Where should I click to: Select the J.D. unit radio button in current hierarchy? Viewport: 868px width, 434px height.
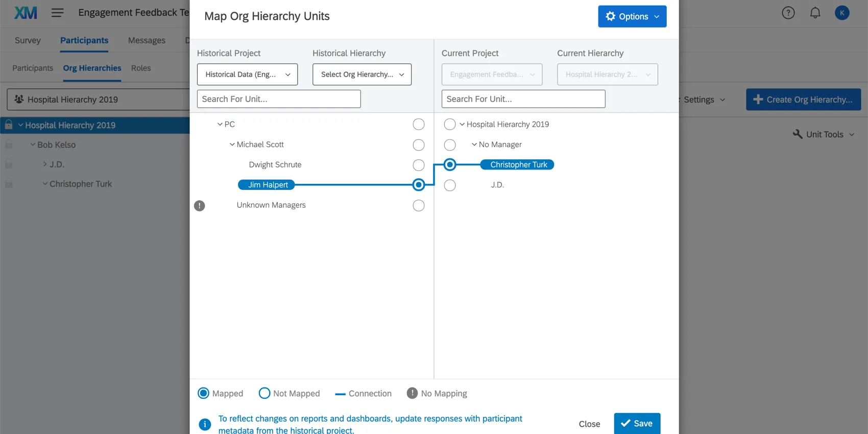[x=450, y=185]
